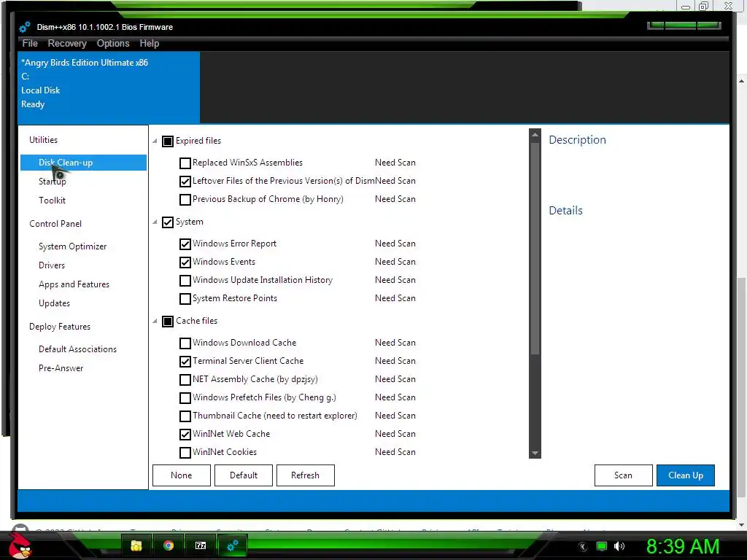Open Toolkit in the sidebar
The width and height of the screenshot is (747, 560).
(x=52, y=201)
